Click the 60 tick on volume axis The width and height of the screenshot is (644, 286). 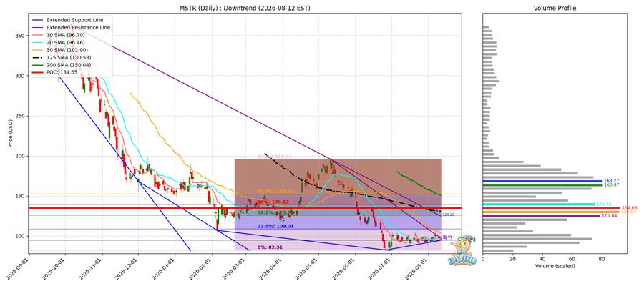572,259
